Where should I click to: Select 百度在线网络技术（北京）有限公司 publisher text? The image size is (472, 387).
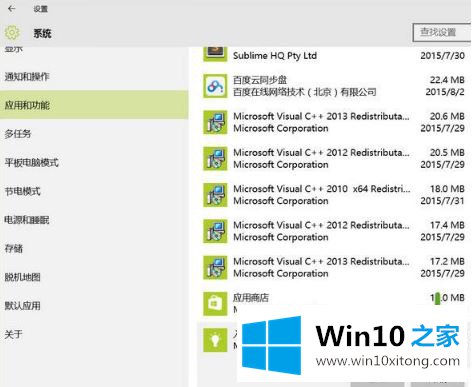coord(305,92)
